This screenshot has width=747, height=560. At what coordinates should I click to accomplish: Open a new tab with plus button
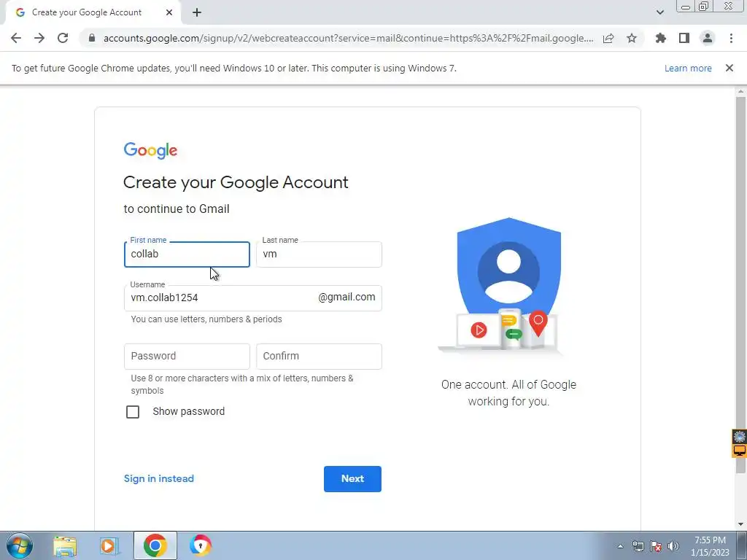(x=197, y=12)
